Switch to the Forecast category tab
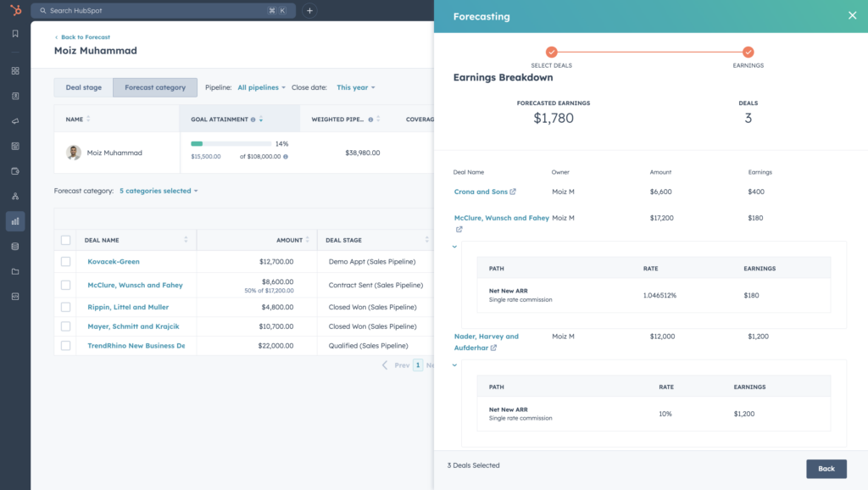 pos(155,87)
